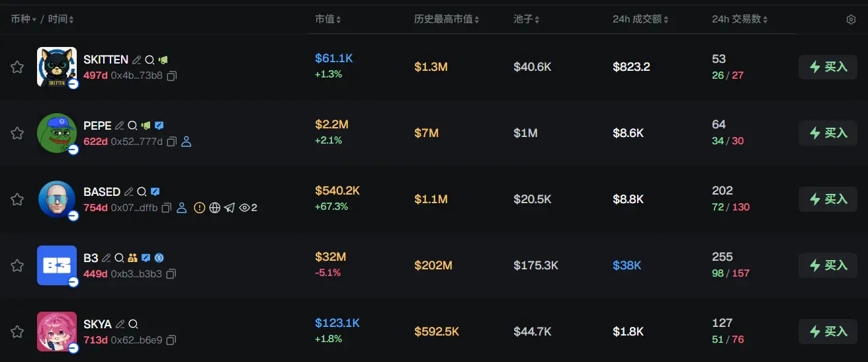Star SKITTEN to add to favorites
Screen dimensions: 868x362
tap(17, 67)
